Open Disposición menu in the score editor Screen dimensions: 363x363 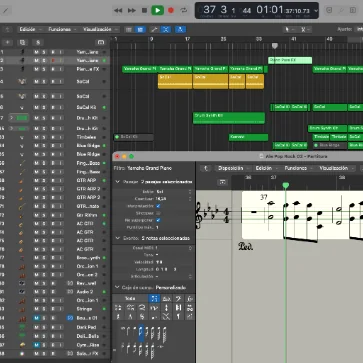click(233, 168)
